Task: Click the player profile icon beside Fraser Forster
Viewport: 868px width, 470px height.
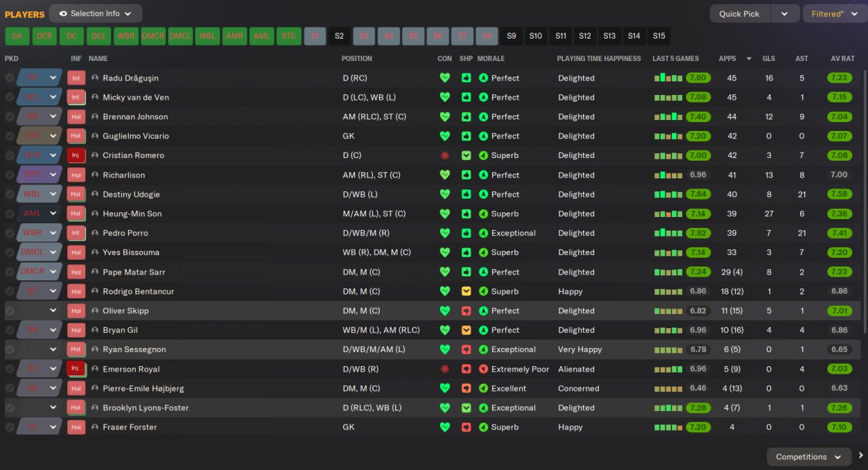Action: (x=95, y=427)
